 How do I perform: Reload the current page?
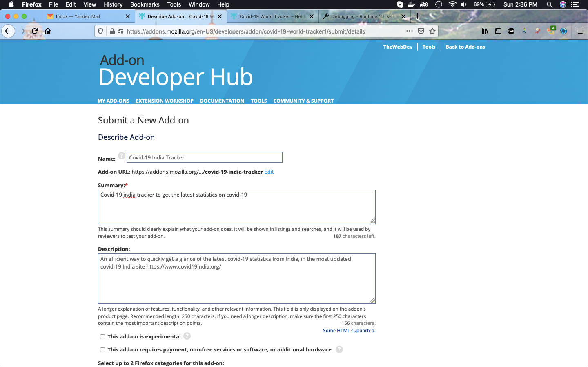[35, 31]
